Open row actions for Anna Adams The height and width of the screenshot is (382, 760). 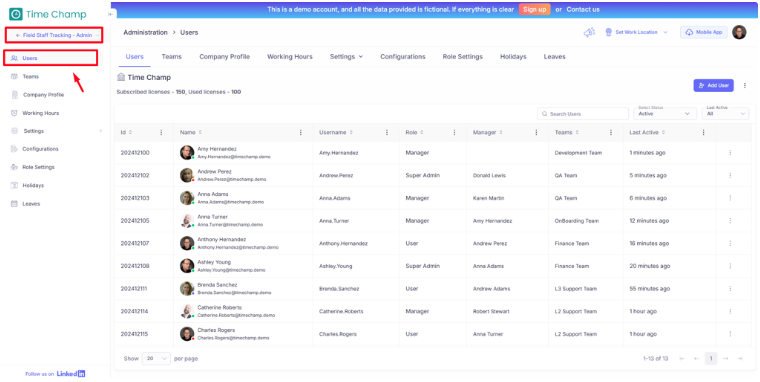pos(730,198)
